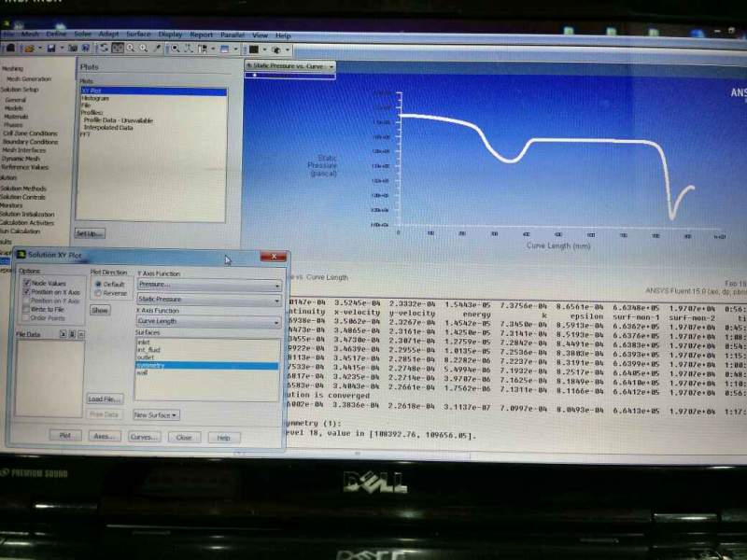Select Boundary Conditions in navigation tree

coord(31,142)
